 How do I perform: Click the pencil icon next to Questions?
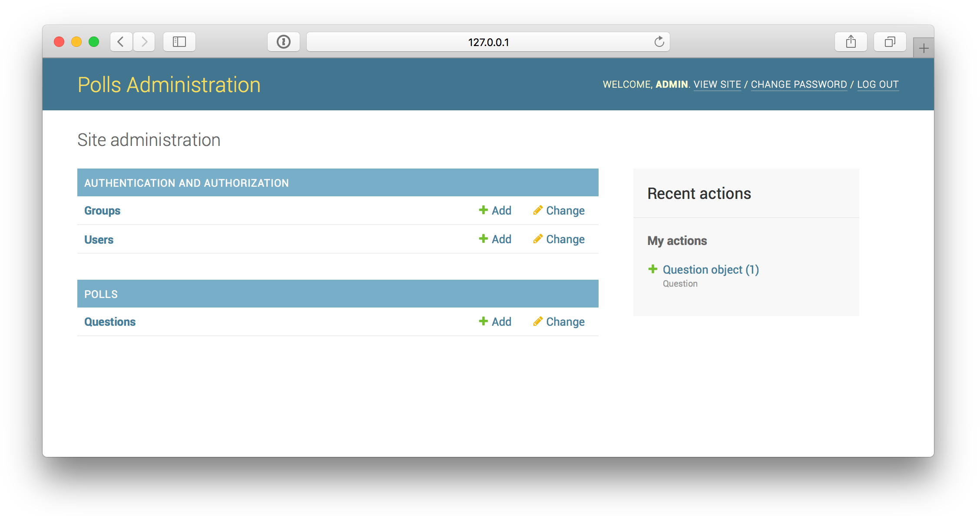[x=538, y=321]
